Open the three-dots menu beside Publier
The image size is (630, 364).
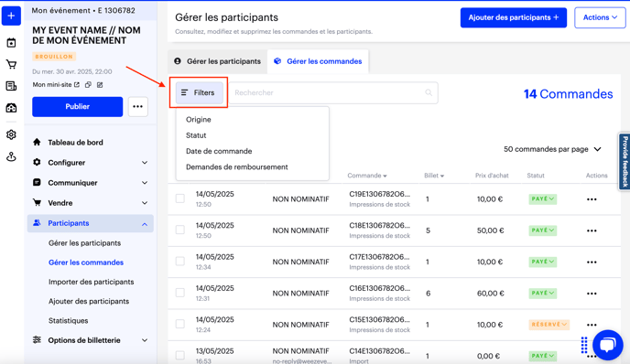point(137,107)
